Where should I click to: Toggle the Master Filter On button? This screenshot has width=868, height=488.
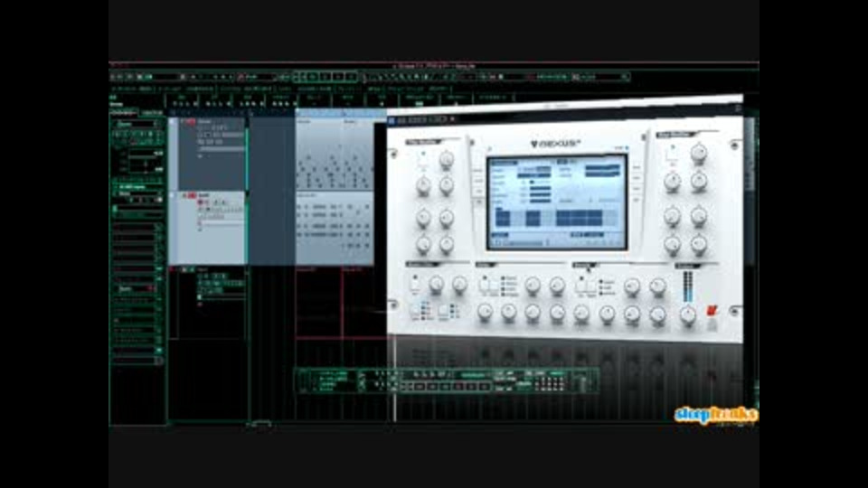[415, 285]
